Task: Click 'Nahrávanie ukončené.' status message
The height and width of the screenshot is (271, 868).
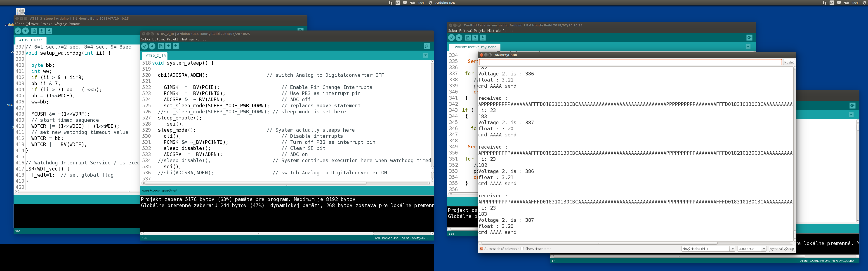Action: point(159,191)
